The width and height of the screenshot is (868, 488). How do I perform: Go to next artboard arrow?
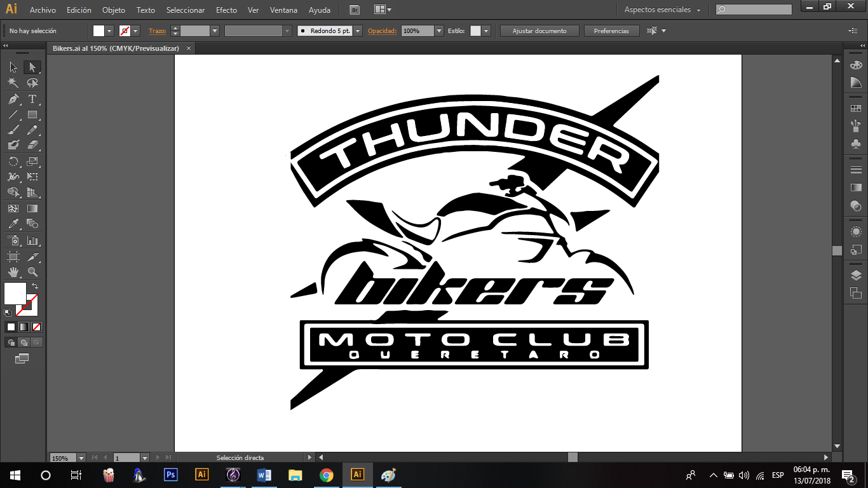(158, 457)
